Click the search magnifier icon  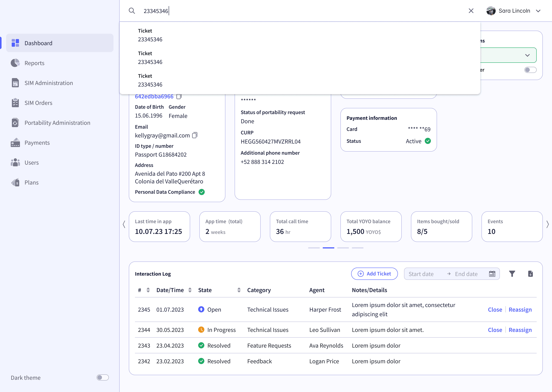click(132, 11)
